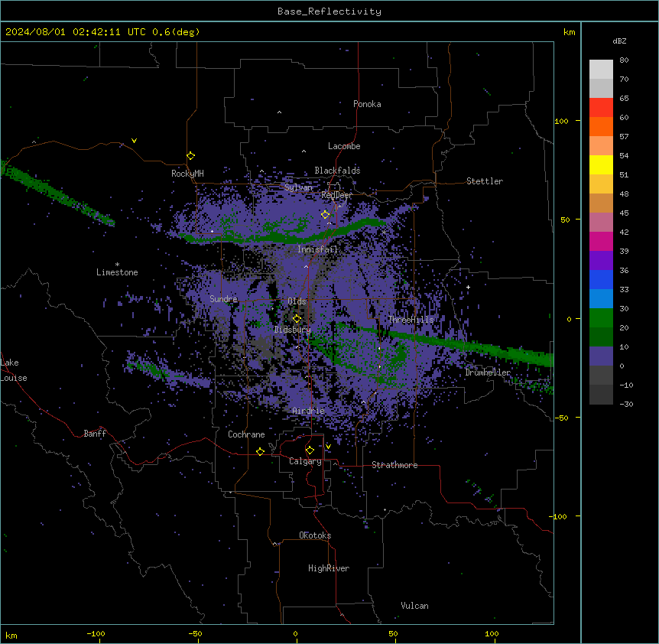Select the Stettler label

point(485,181)
